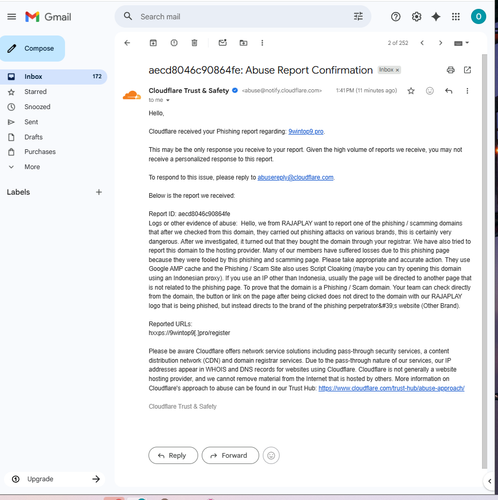Click the Forward button
Image resolution: width=498 pixels, height=500 pixels.
pos(230,455)
